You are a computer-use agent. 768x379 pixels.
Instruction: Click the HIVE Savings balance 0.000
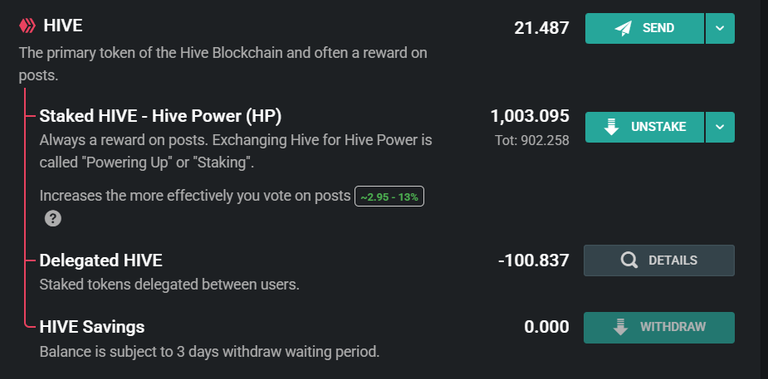point(547,327)
